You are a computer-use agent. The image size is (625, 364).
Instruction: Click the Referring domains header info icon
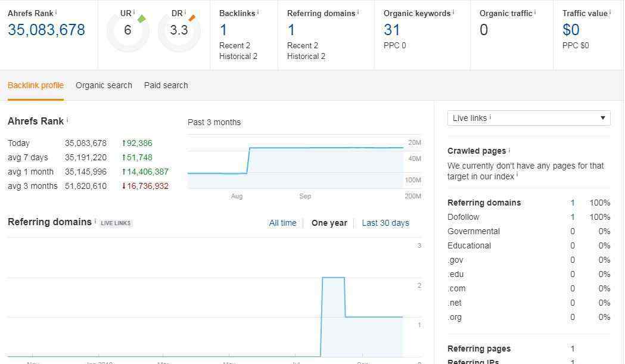[x=358, y=12]
